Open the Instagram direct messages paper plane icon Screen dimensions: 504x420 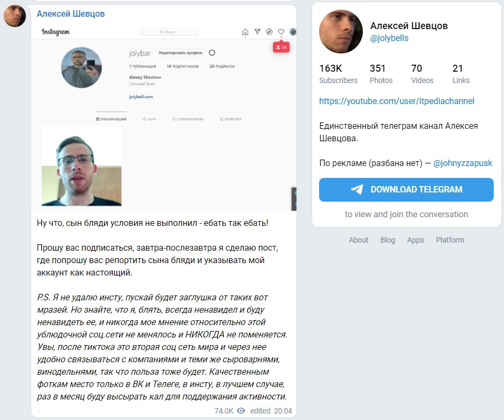(257, 31)
